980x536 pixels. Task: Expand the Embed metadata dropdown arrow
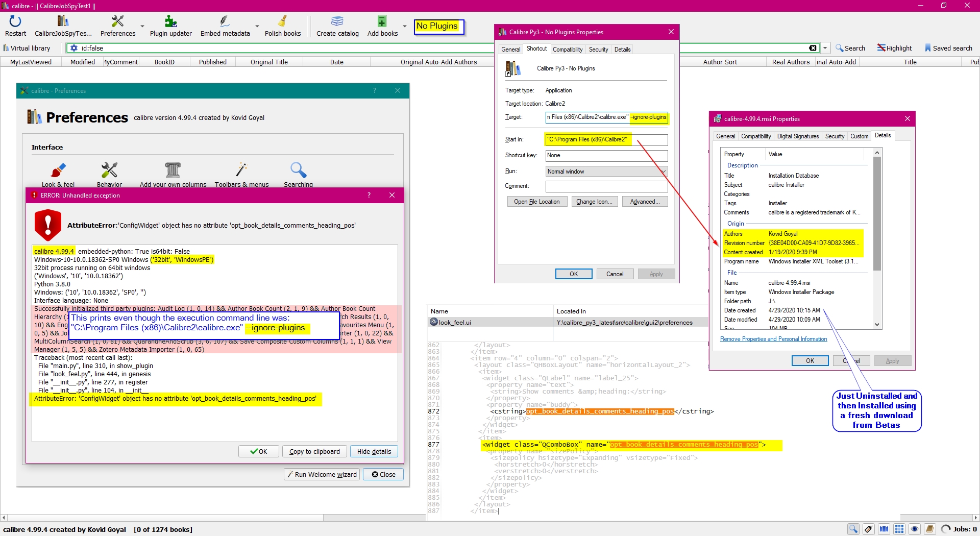coord(257,26)
